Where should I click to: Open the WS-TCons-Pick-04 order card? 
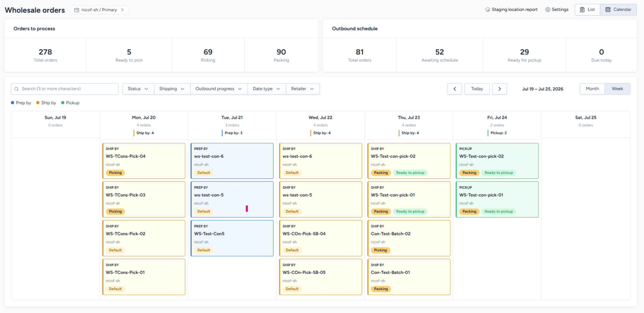coord(144,161)
